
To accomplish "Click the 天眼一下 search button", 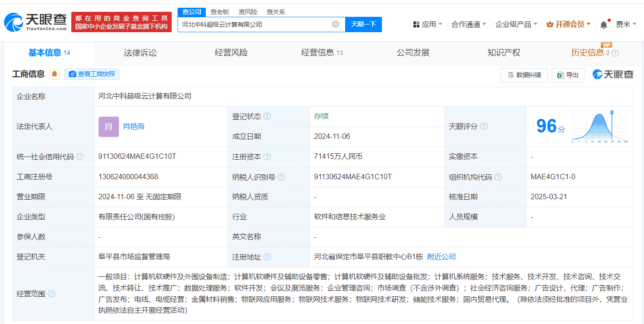I will point(363,24).
